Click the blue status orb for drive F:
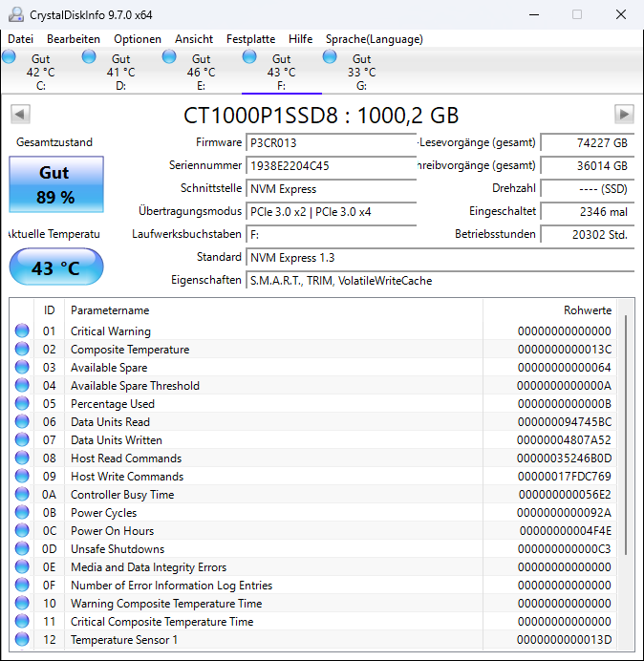Screen dimensions: 644x661 [x=249, y=56]
